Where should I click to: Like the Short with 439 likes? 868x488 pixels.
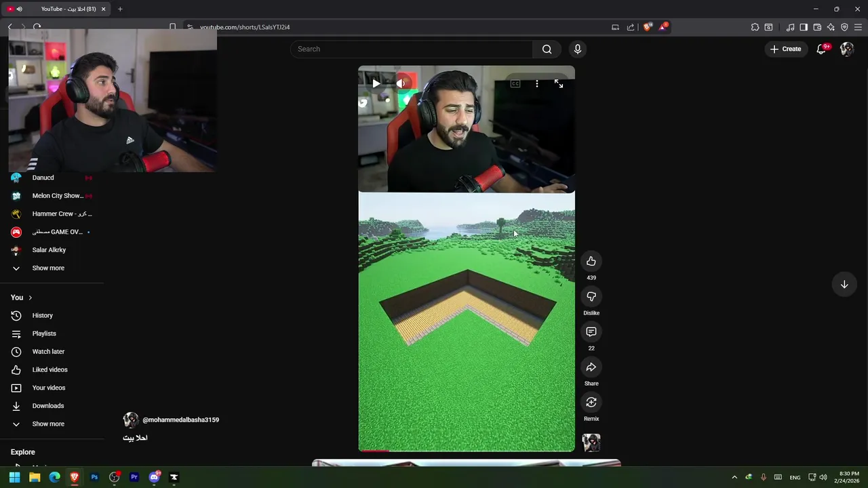coord(591,262)
